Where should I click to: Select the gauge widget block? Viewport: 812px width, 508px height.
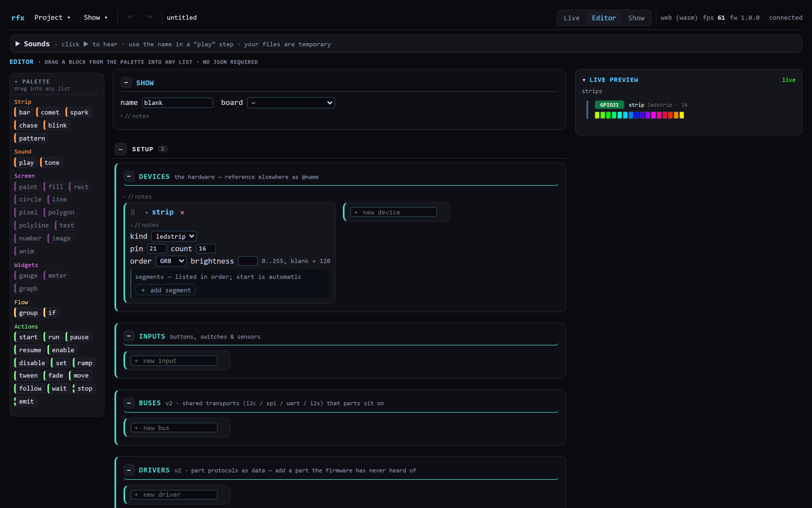point(28,275)
